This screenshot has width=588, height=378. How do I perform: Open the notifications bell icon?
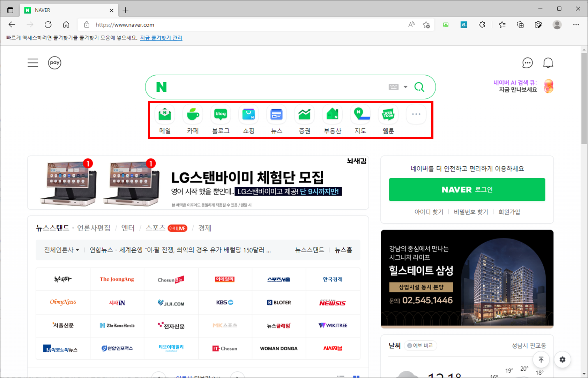[x=548, y=63]
